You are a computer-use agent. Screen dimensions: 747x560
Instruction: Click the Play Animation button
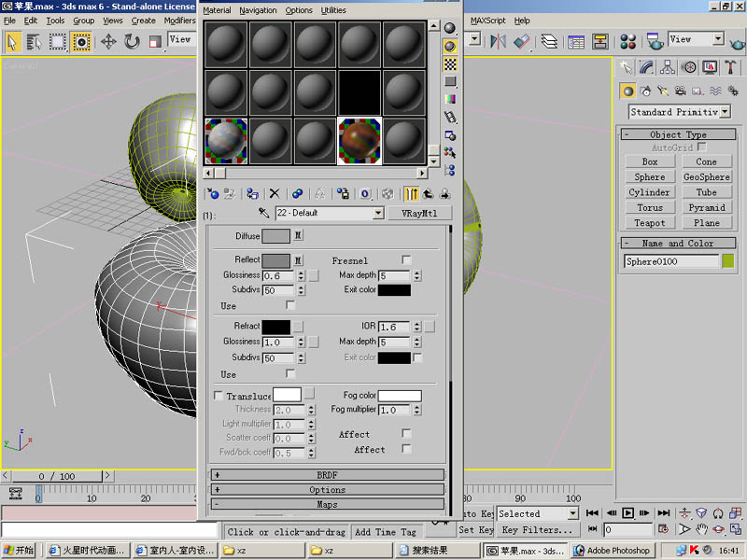(x=627, y=512)
